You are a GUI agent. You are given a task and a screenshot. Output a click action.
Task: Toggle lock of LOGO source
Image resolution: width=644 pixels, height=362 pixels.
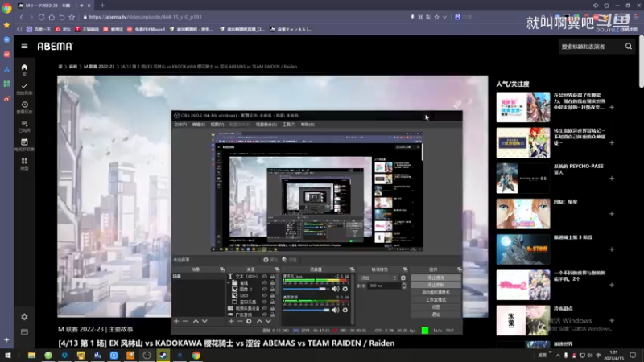coord(272,295)
